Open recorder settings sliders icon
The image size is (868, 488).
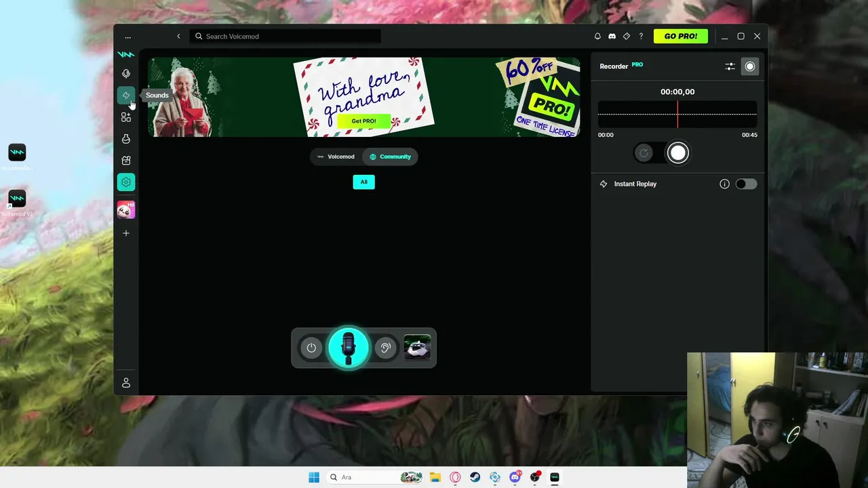[x=730, y=66]
